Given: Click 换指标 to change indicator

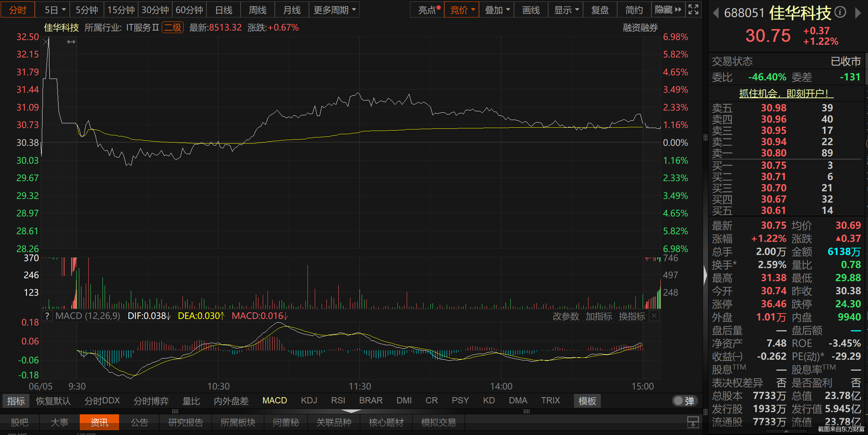Looking at the screenshot, I should pos(632,316).
